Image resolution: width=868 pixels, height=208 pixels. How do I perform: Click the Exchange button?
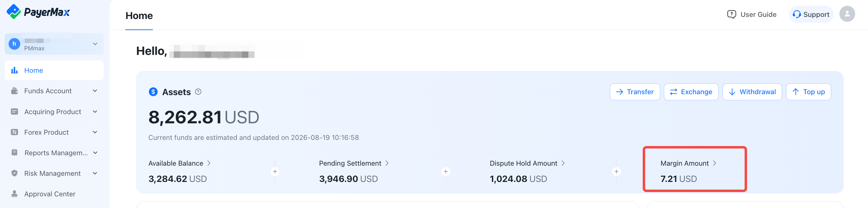tap(691, 92)
